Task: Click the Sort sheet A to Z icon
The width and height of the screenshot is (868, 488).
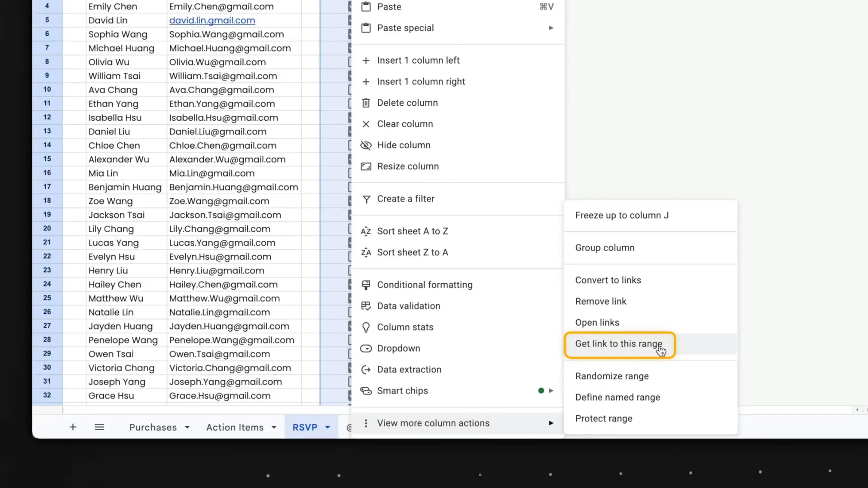Action: pos(366,231)
